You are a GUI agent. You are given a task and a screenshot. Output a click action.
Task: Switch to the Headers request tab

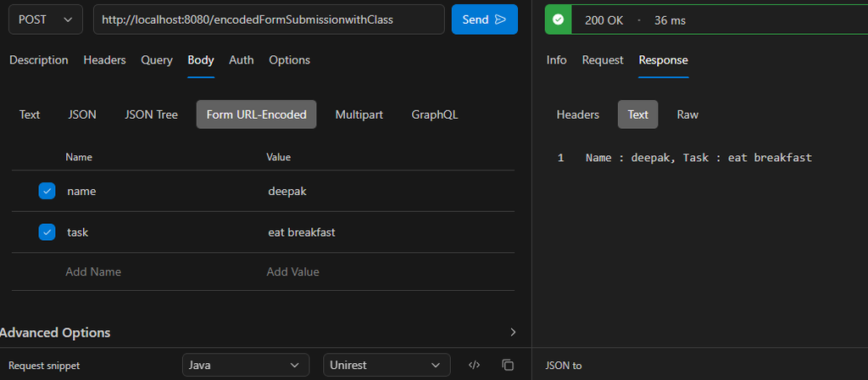pyautogui.click(x=104, y=60)
